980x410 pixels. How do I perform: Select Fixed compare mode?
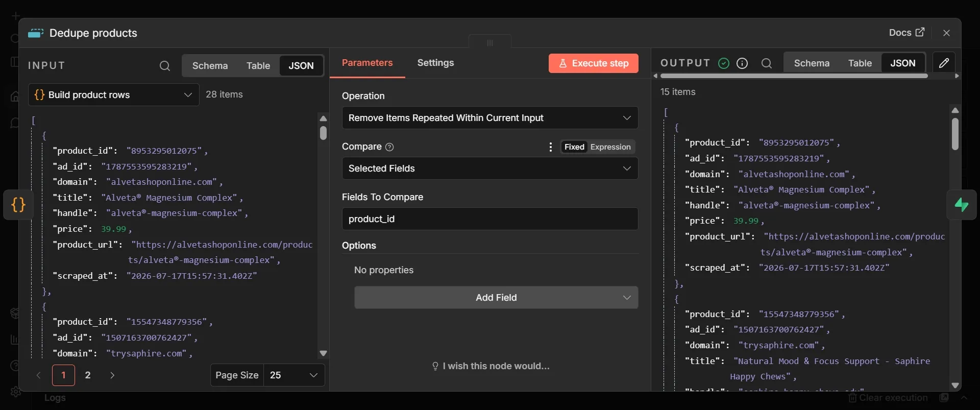[x=574, y=147]
